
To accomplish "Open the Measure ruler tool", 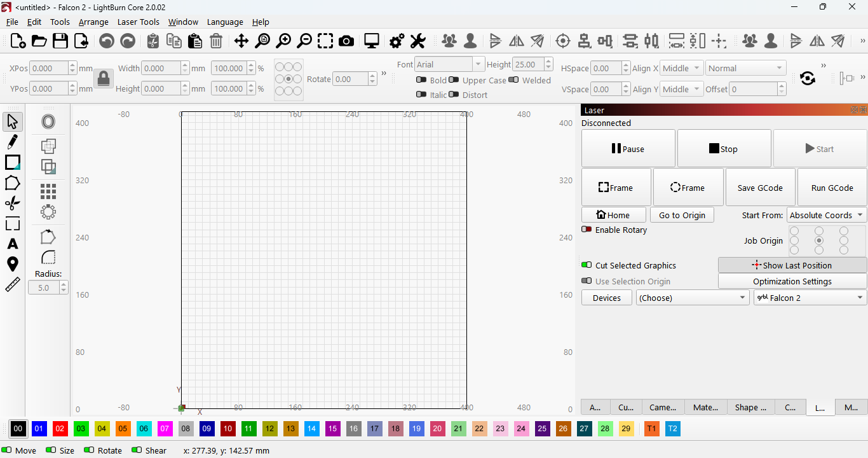I will point(12,285).
